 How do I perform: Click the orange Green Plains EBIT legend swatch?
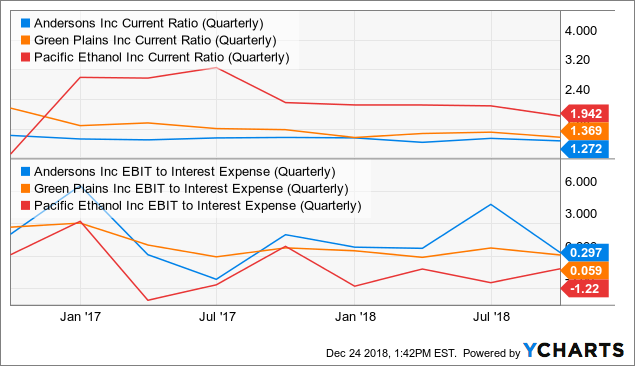pyautogui.click(x=26, y=189)
